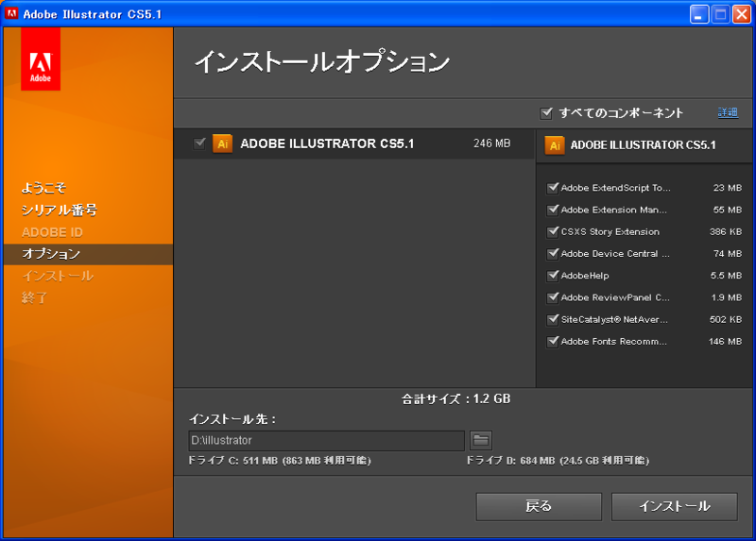This screenshot has height=541, width=756.
Task: Click the ドライブ C: 511 MB info text
Action: (x=279, y=461)
